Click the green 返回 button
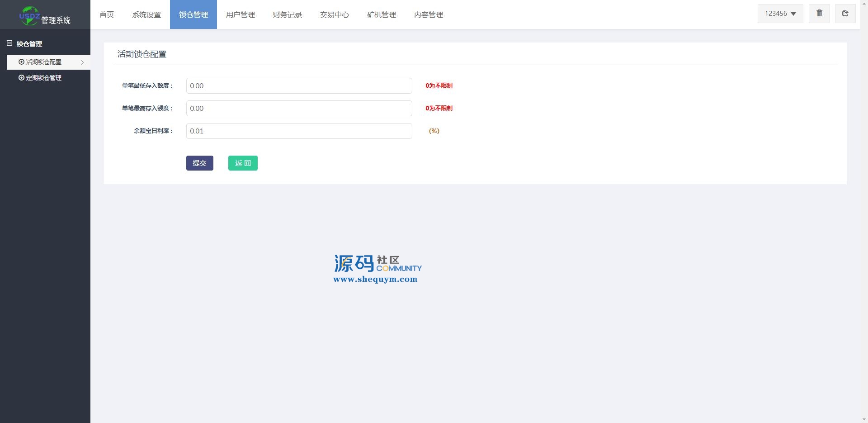The height and width of the screenshot is (423, 868). pyautogui.click(x=243, y=163)
